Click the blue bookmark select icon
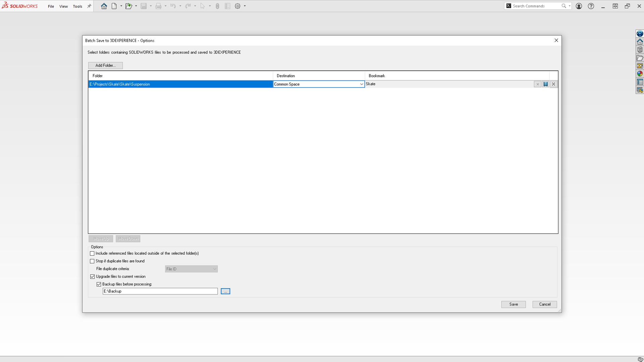 tap(545, 84)
